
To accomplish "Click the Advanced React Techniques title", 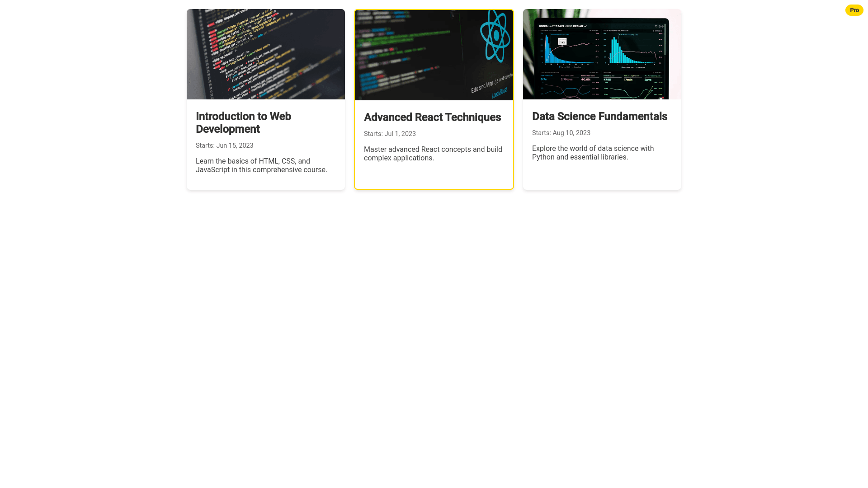I will coord(432,117).
